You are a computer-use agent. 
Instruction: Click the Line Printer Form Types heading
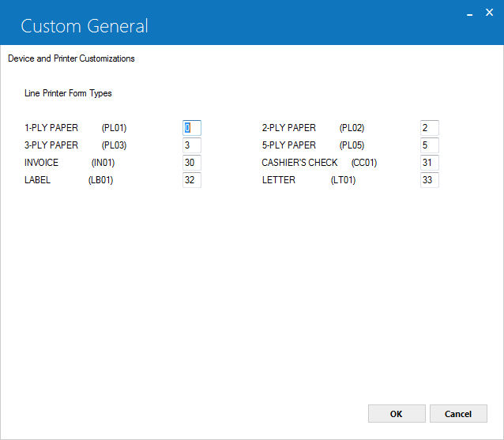(x=68, y=93)
